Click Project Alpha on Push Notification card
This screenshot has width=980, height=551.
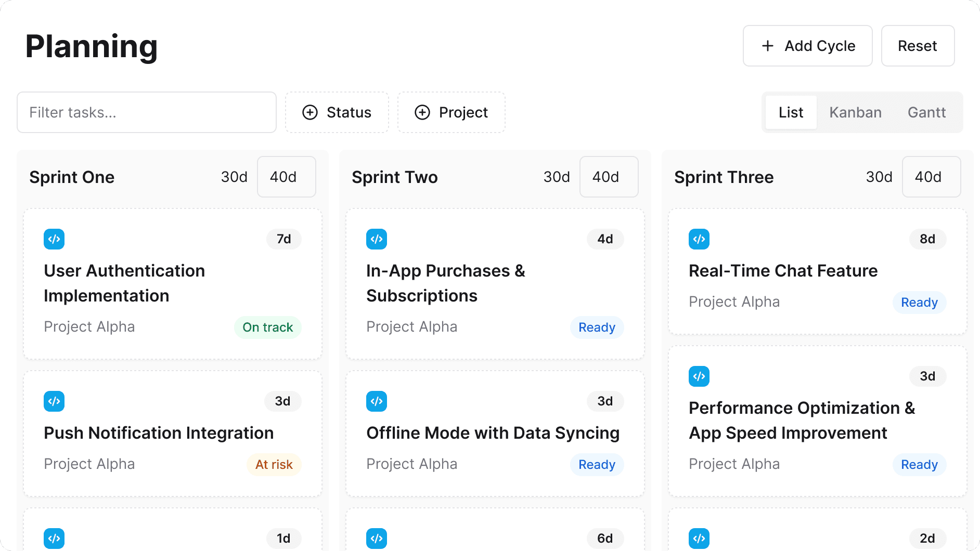[89, 464]
